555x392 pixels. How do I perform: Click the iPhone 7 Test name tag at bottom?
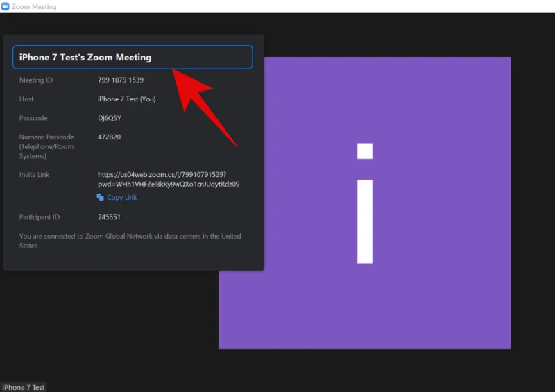coord(24,387)
